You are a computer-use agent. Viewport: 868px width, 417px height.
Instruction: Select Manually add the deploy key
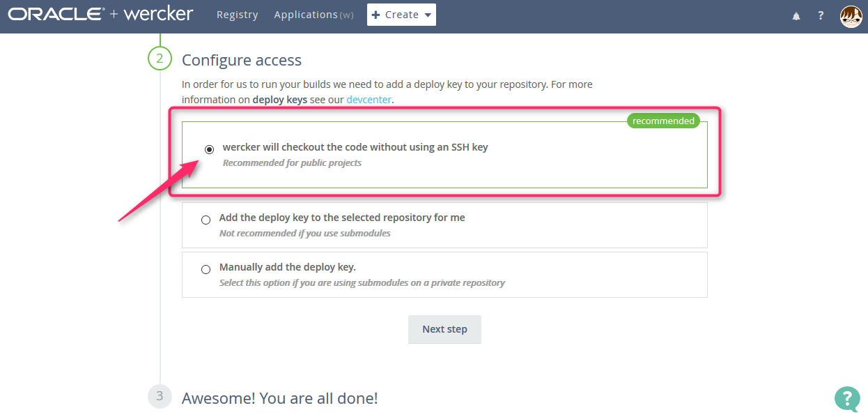pyautogui.click(x=206, y=269)
